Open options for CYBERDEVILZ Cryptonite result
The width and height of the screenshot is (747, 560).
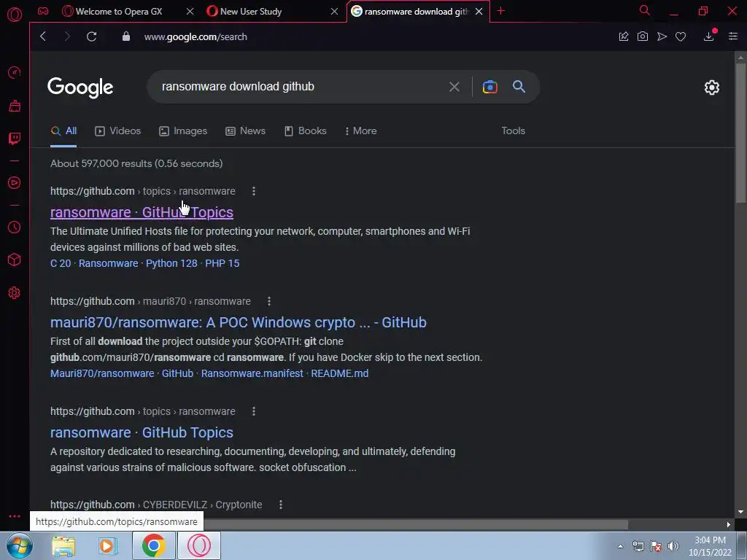pos(281,505)
